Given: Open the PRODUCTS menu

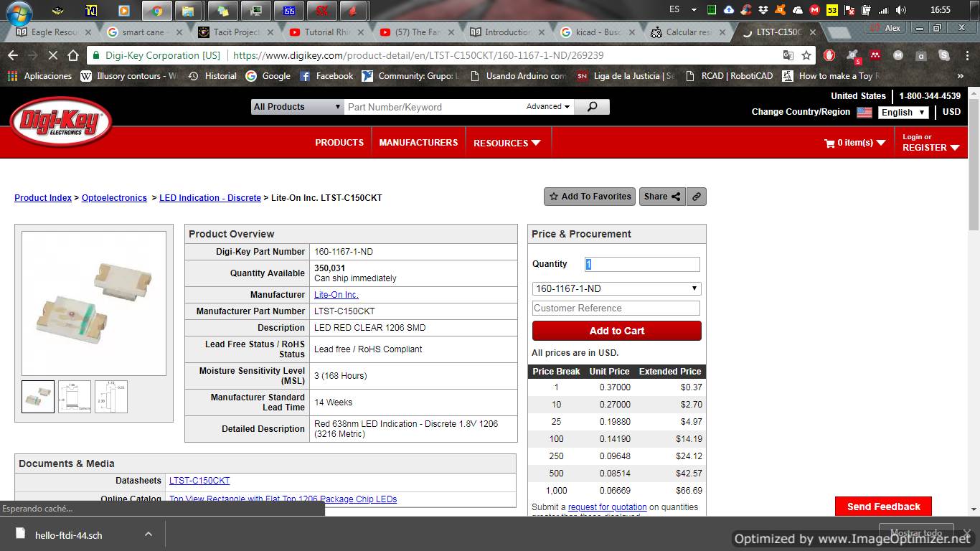Looking at the screenshot, I should [339, 143].
